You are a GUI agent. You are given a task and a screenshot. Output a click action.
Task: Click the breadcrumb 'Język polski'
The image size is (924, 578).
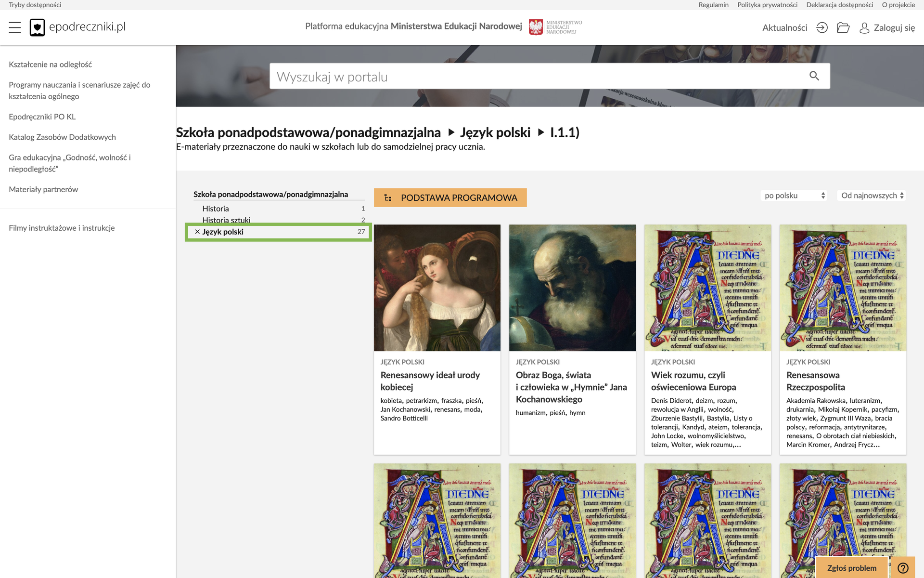495,132
